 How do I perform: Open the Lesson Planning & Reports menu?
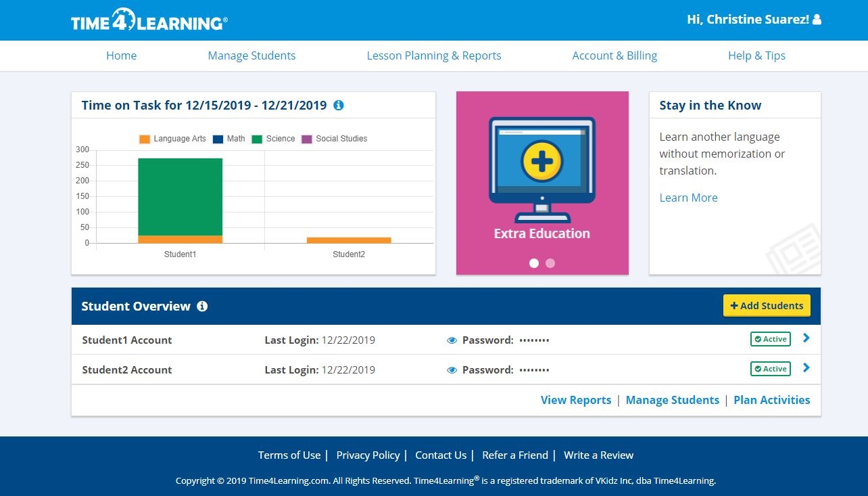[434, 55]
